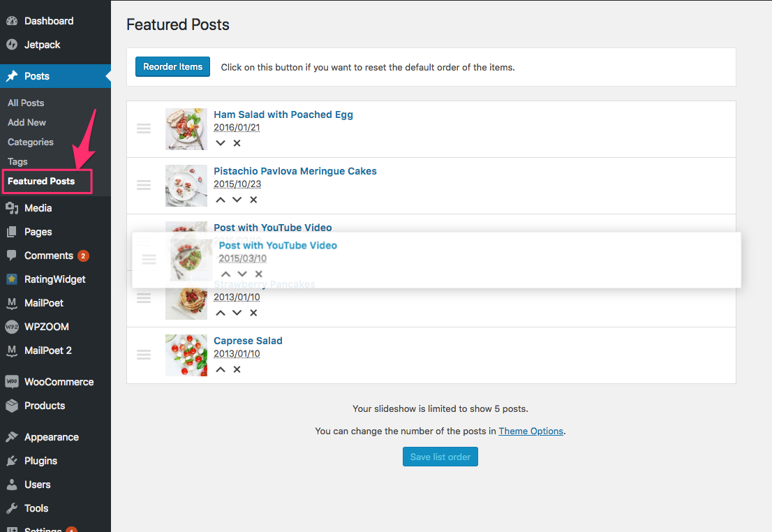
Task: Click the Caprese Salad thumbnail image
Action: pyautogui.click(x=186, y=355)
